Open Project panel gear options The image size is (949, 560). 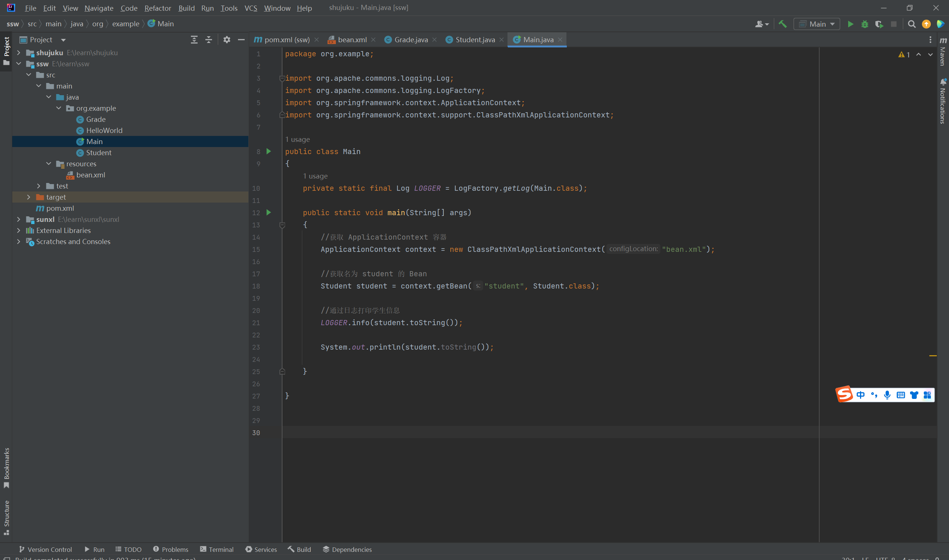coord(226,40)
